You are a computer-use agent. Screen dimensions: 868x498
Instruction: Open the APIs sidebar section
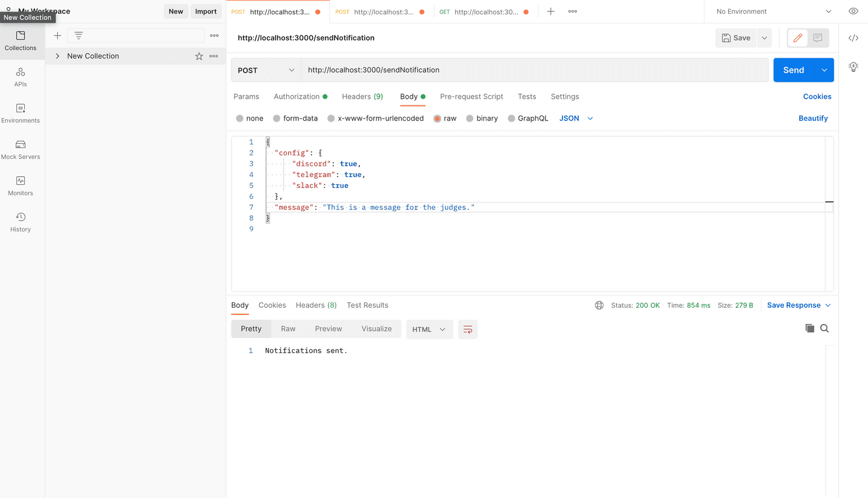point(20,78)
